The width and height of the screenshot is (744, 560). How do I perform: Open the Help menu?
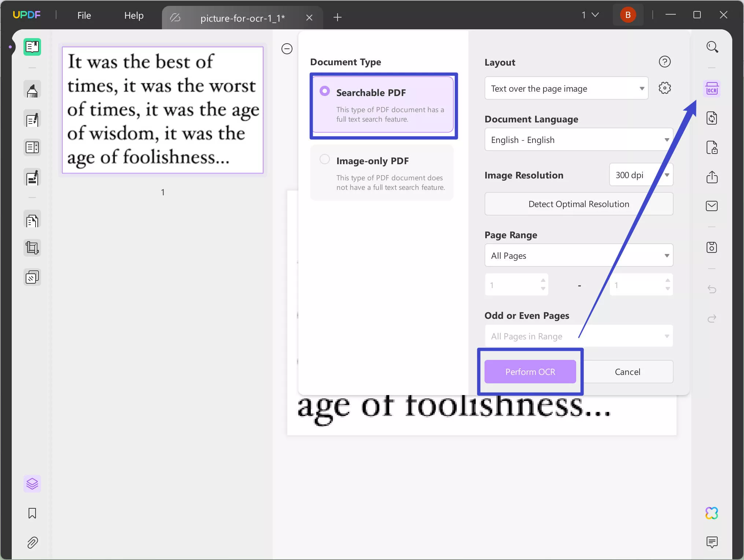coord(134,15)
